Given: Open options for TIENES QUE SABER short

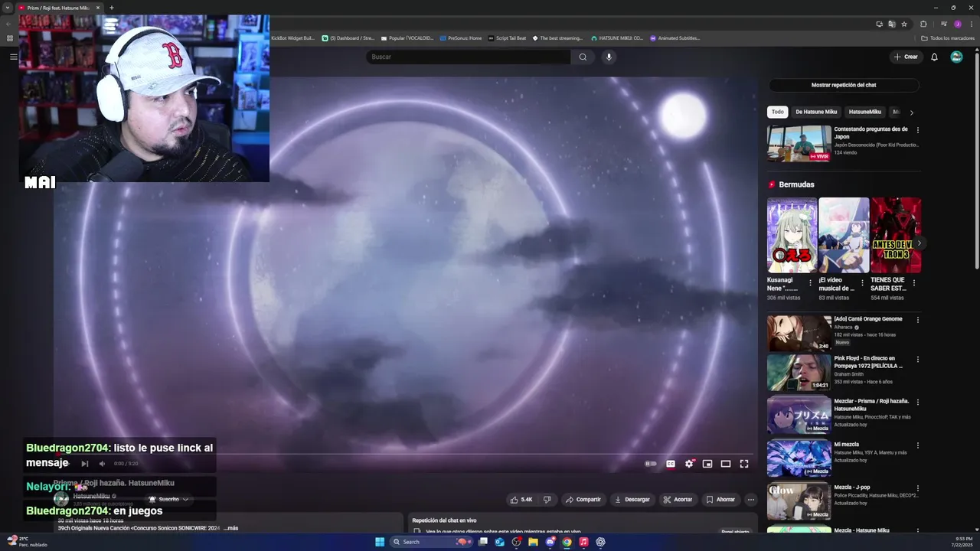Looking at the screenshot, I should click(x=913, y=283).
